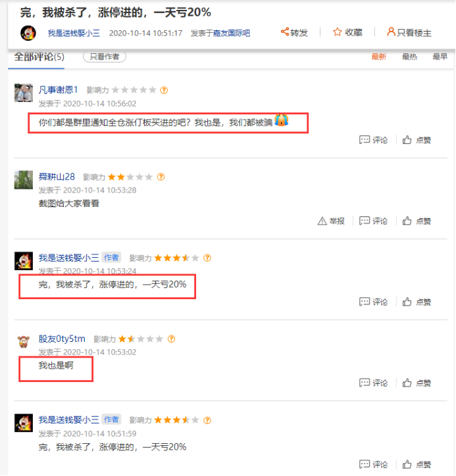The image size is (456, 476).
Task: Open the 嘉友国际吧 forum link
Action: coord(231,33)
